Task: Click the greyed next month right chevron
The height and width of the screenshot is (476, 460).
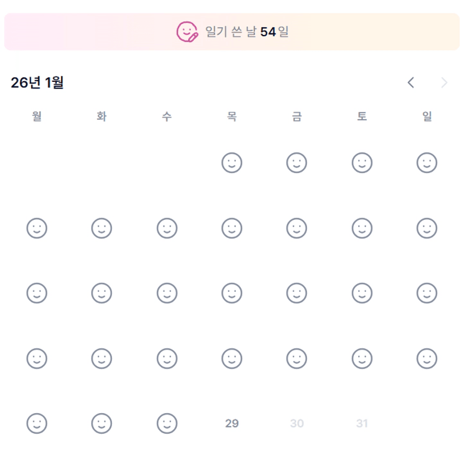Action: (x=444, y=83)
